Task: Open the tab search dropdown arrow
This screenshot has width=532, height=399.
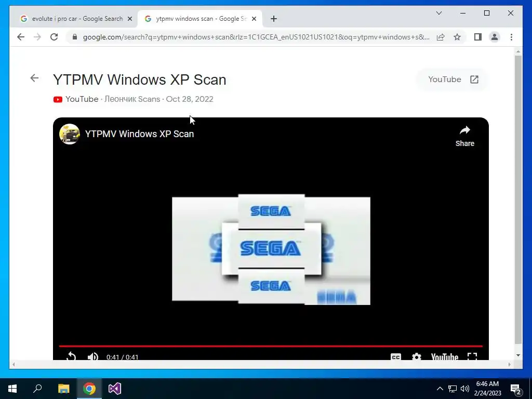Action: (x=438, y=13)
